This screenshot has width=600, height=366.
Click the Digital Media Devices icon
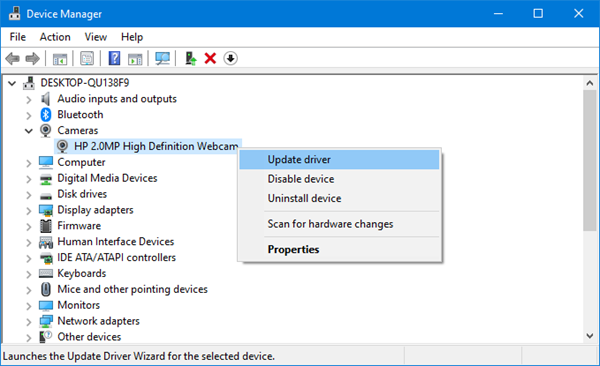point(46,178)
